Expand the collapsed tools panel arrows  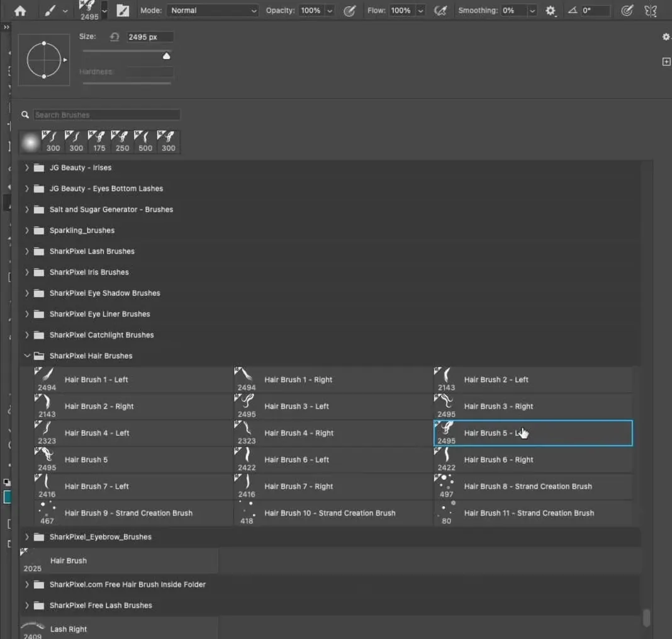click(x=6, y=27)
